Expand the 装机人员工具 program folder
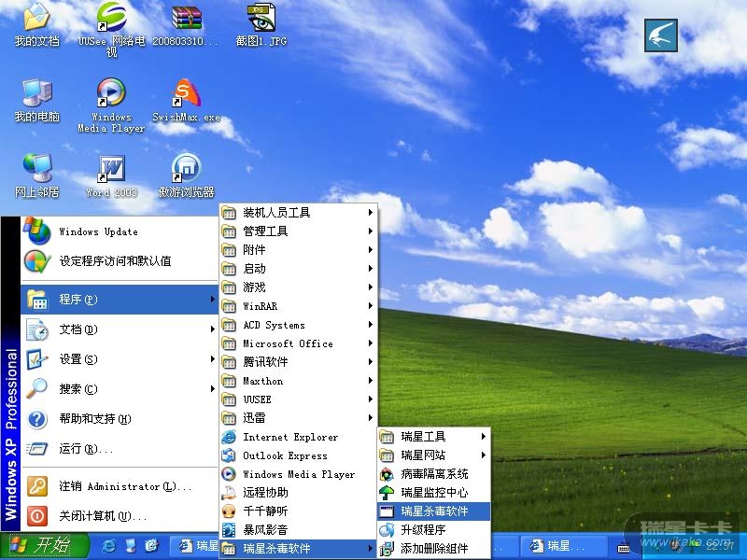 tap(298, 213)
